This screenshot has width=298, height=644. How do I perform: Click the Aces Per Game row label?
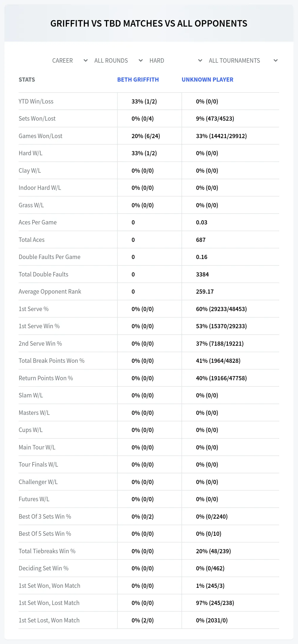point(38,222)
